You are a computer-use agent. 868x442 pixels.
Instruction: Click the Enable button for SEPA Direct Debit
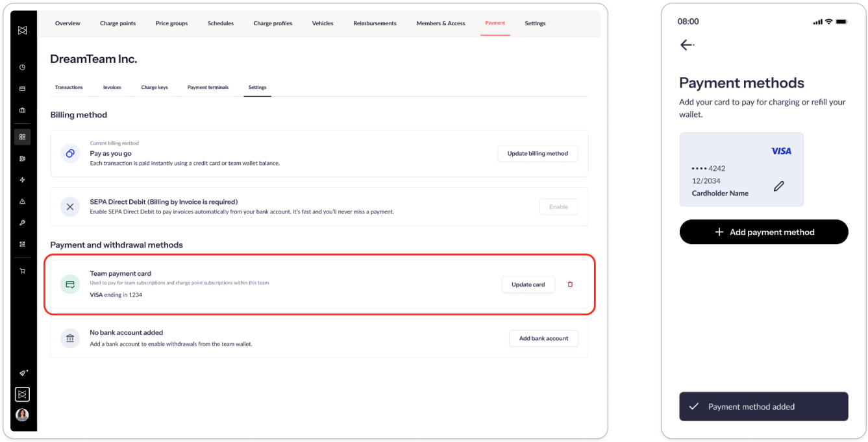point(558,207)
